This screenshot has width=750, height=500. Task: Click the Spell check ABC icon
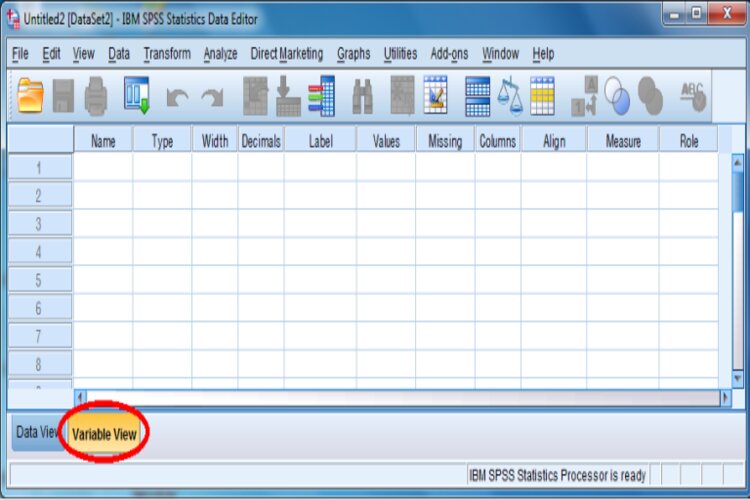point(693,96)
